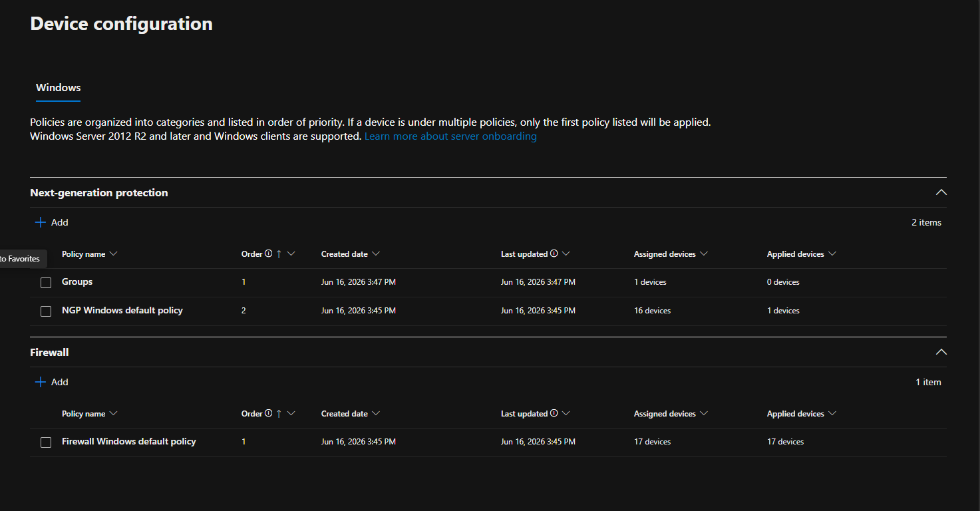Click Applied '1 devices' in NGP Windows default row
Screen dimensions: 980x511
pyautogui.click(x=783, y=311)
